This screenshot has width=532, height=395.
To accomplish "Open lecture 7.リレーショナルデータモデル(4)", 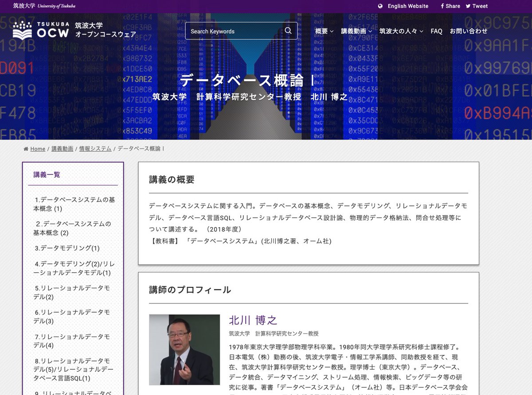I will pyautogui.click(x=72, y=341).
